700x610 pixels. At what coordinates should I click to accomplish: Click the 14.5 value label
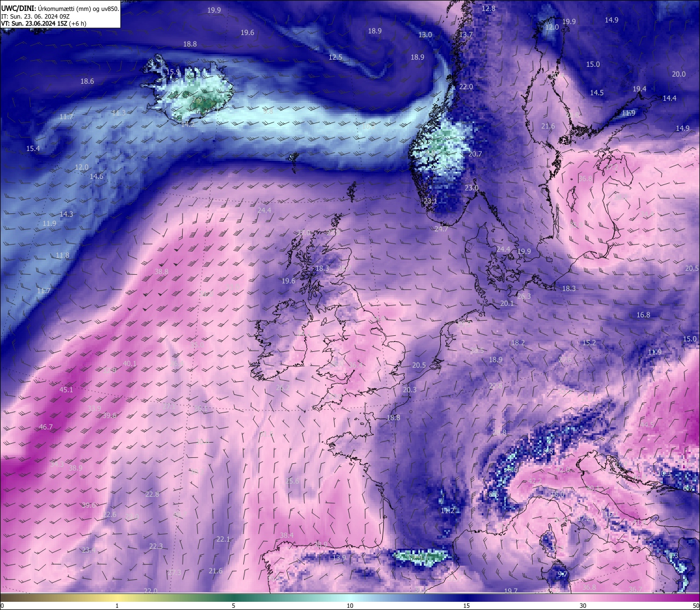(x=597, y=93)
